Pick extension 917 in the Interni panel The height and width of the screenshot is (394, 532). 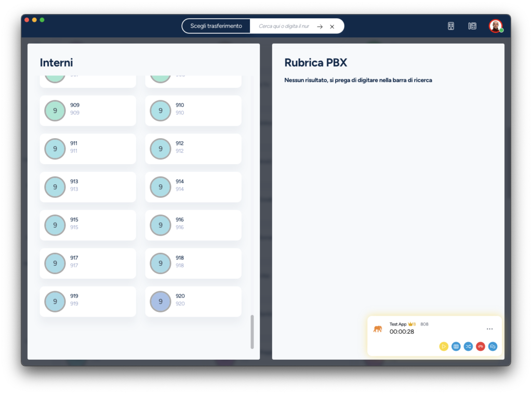coord(88,263)
